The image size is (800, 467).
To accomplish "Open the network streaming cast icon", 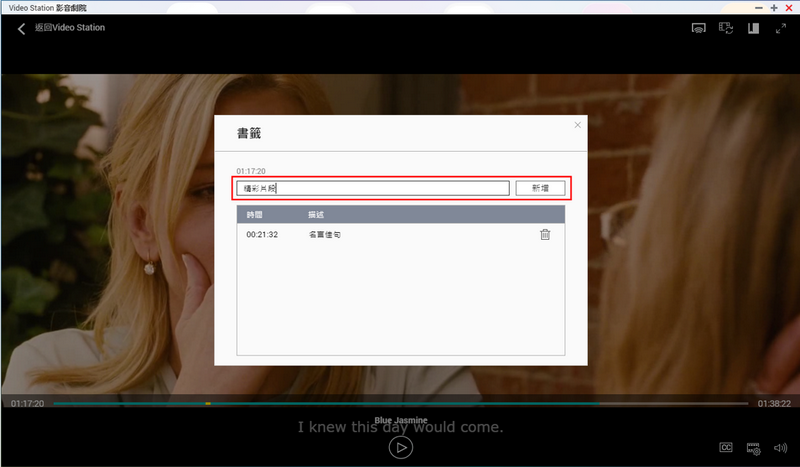I will pyautogui.click(x=698, y=28).
